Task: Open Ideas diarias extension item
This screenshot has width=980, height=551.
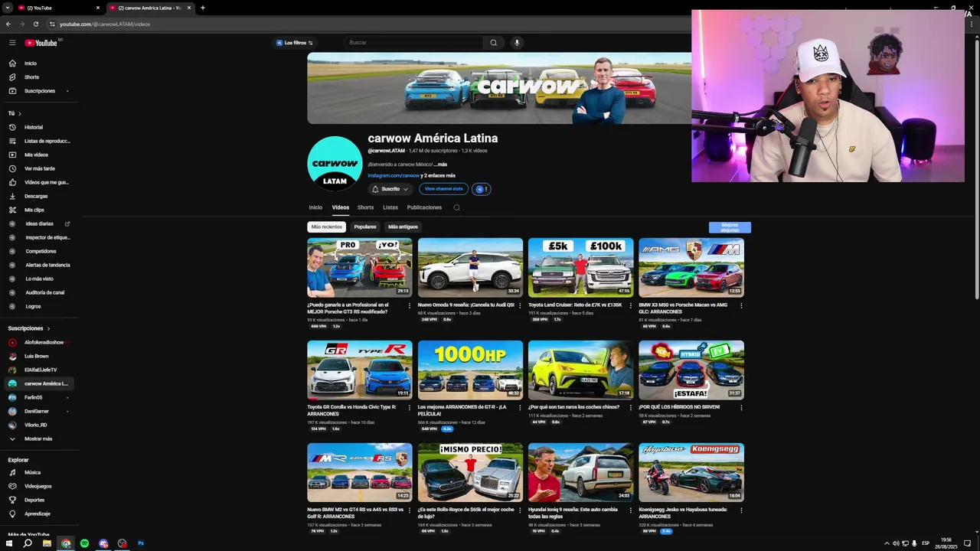Action: tap(40, 223)
